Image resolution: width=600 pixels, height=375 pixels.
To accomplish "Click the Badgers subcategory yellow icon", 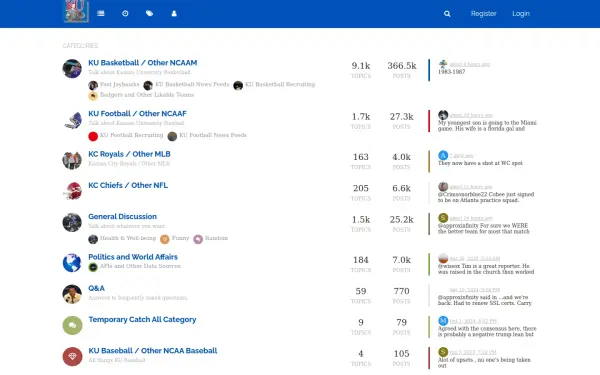I will (x=93, y=96).
